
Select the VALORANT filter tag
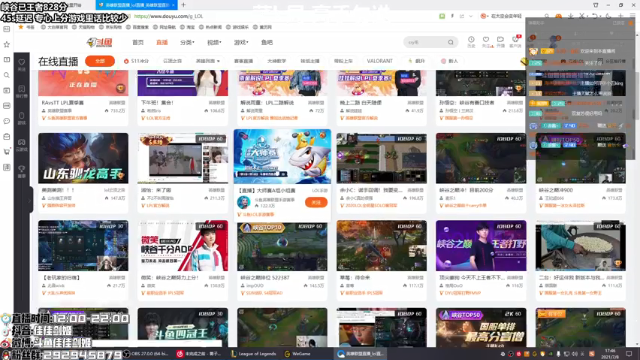tap(379, 61)
